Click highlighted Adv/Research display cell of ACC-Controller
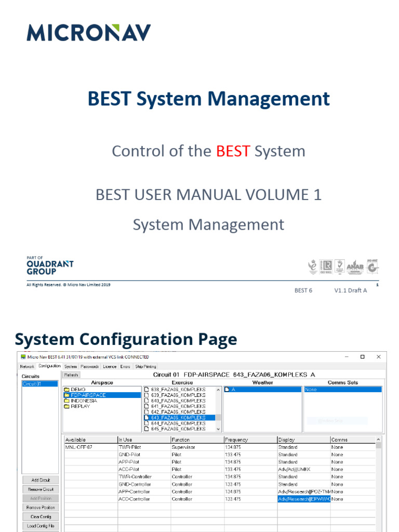 [x=304, y=499]
